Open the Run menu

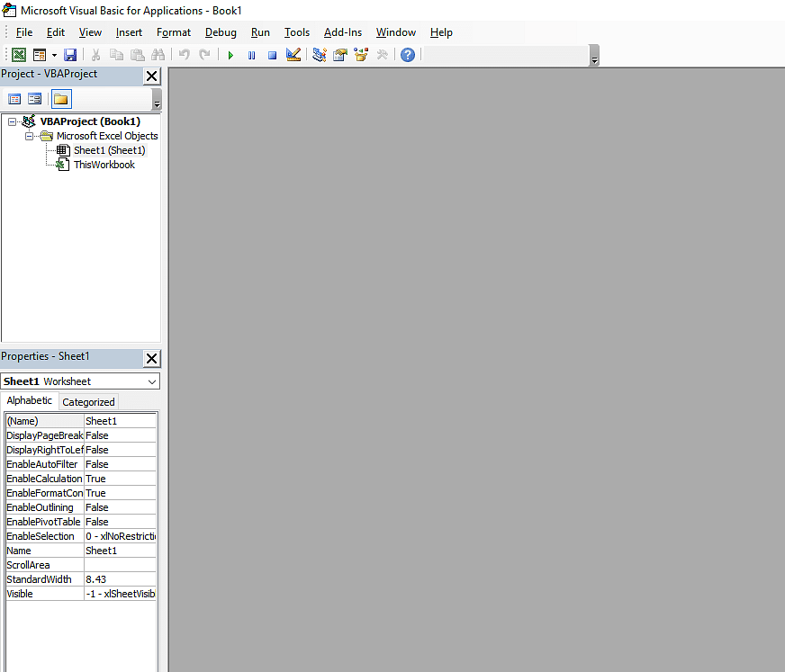coord(260,32)
